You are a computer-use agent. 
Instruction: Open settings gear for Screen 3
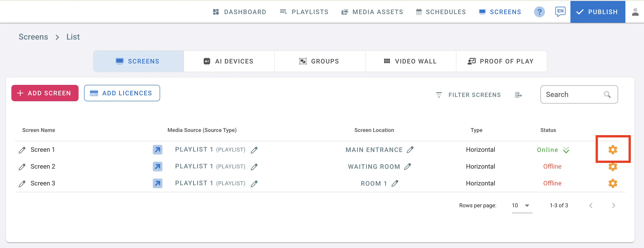pos(612,183)
